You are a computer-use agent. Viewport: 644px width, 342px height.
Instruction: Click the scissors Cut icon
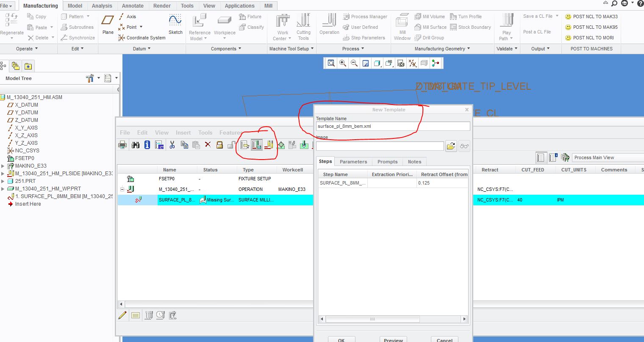[x=172, y=145]
